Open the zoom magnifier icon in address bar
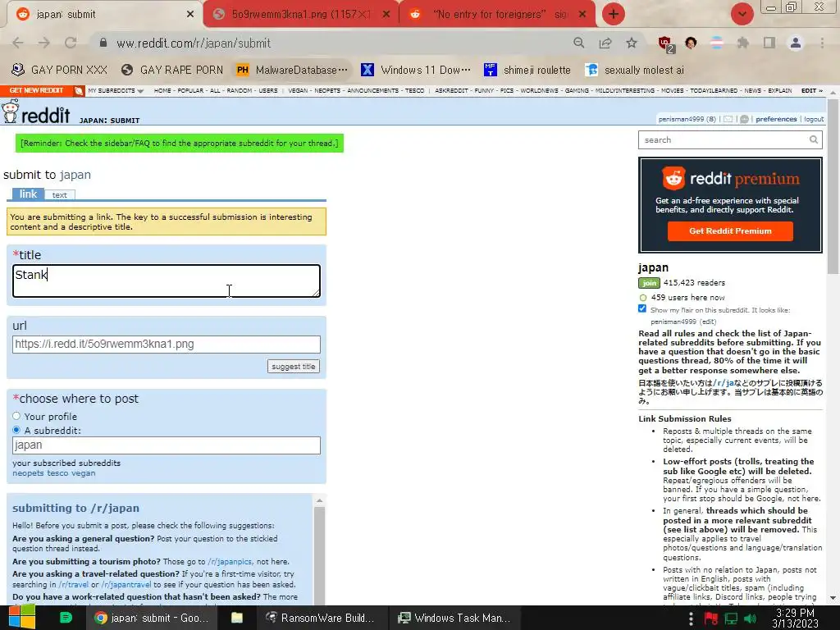The height and width of the screenshot is (630, 840). 578,43
